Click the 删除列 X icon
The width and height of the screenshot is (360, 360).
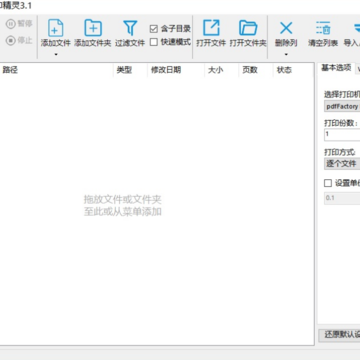point(286,28)
